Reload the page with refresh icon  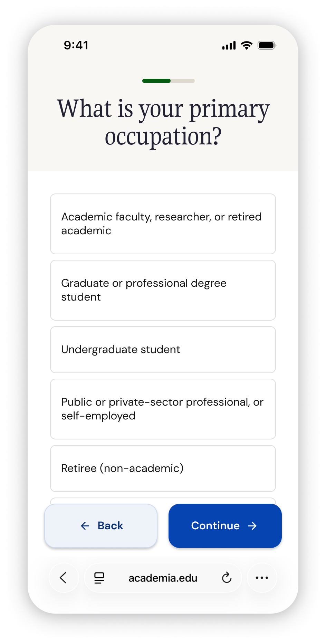227,577
